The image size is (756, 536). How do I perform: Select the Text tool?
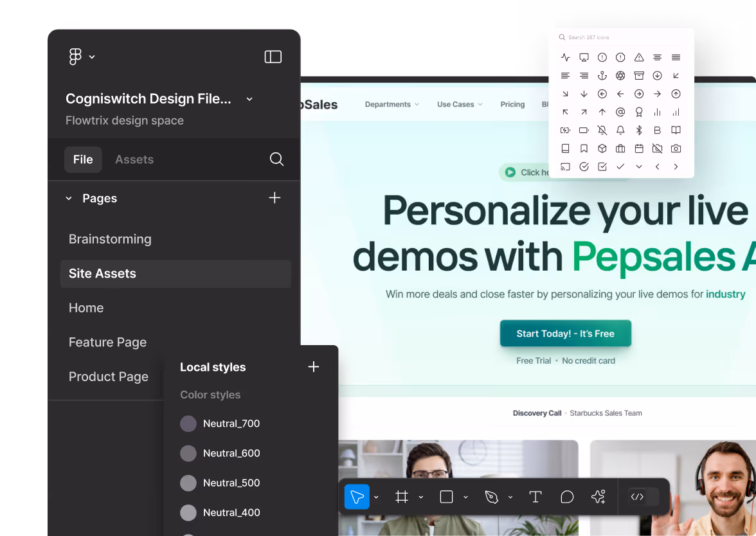tap(535, 496)
